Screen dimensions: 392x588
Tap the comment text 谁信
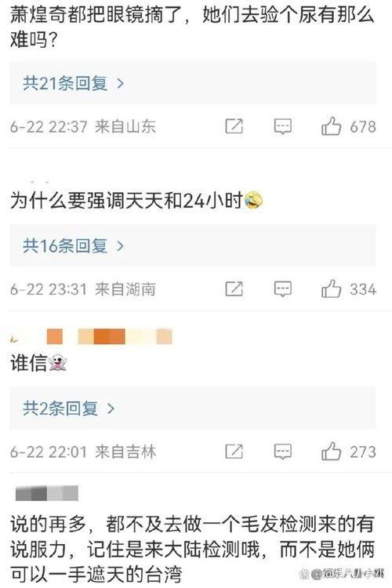28,363
